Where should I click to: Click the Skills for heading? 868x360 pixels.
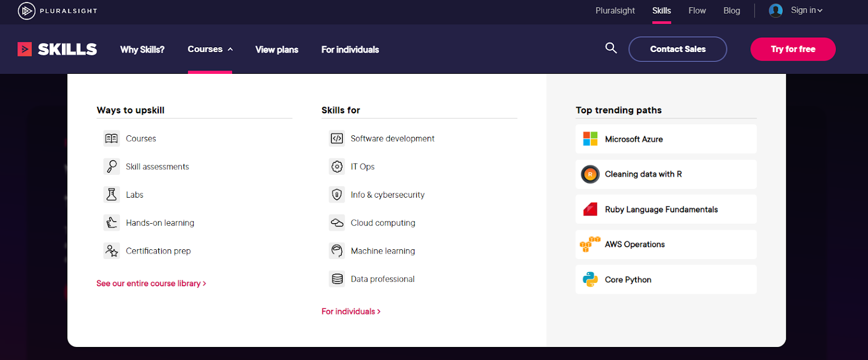pos(341,110)
